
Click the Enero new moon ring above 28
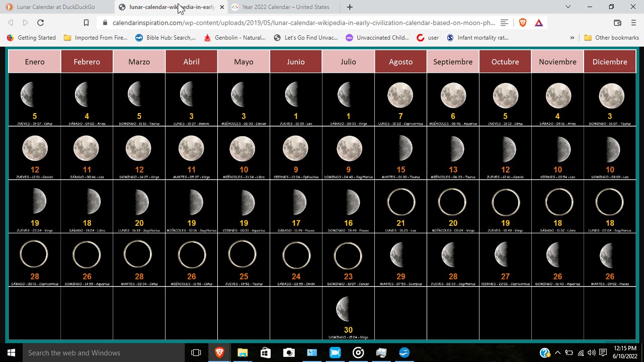(x=34, y=254)
